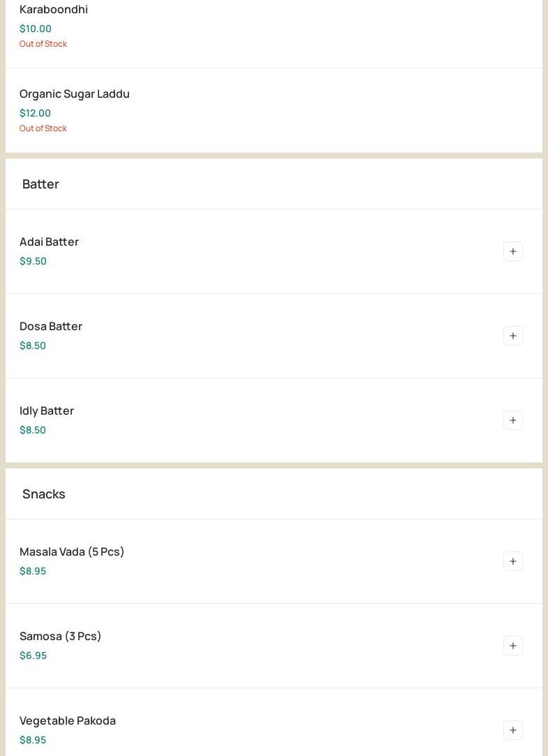Click the Adai Batter item name

[49, 242]
